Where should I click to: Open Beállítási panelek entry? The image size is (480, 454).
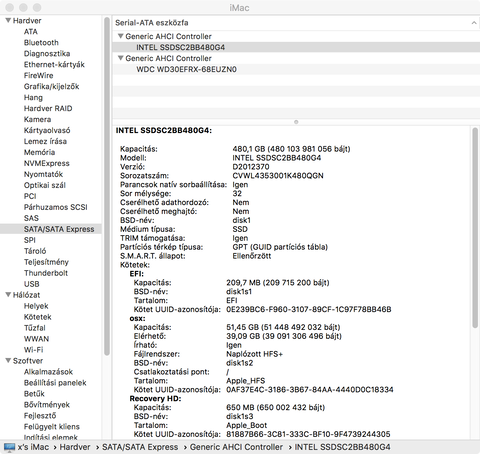(x=55, y=383)
